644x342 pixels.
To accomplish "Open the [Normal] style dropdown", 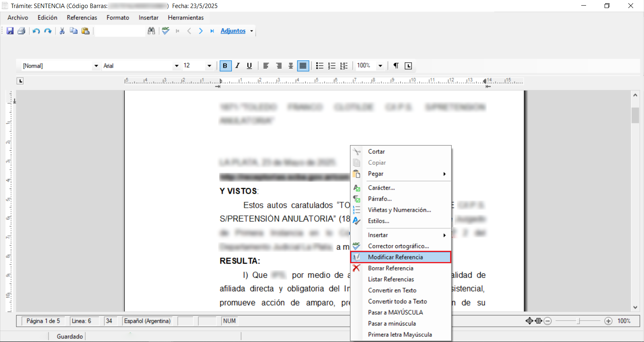I will (x=96, y=66).
